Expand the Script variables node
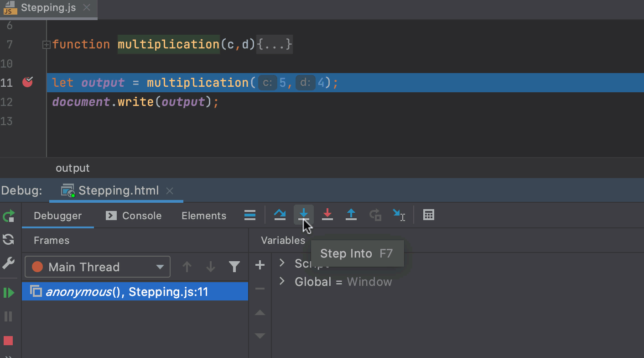 tap(282, 263)
